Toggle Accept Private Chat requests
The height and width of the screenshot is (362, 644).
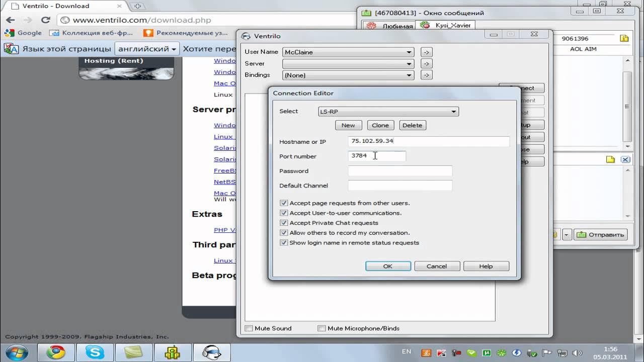click(284, 223)
